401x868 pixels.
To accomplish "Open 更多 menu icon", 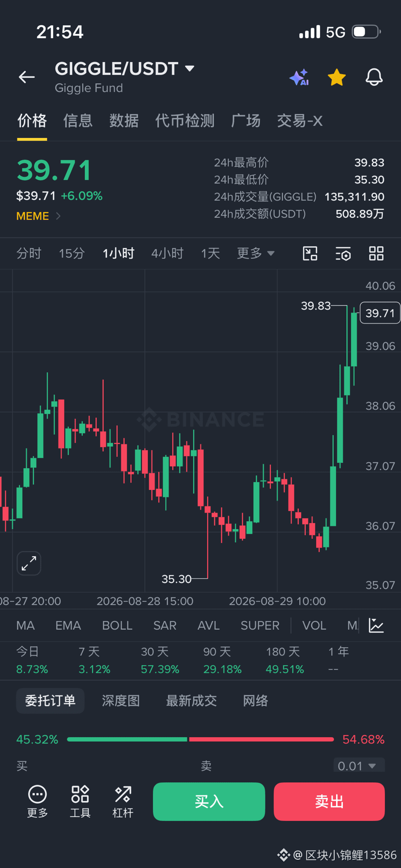I will pyautogui.click(x=37, y=802).
